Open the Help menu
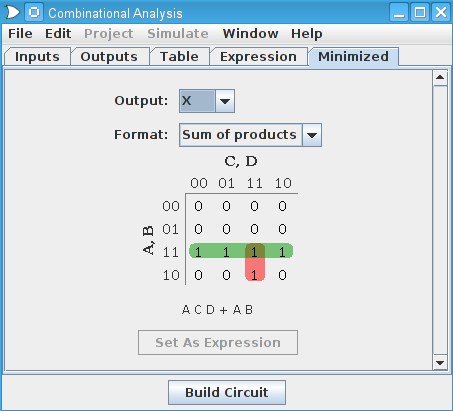Screen dimensions: 453x411 307,34
